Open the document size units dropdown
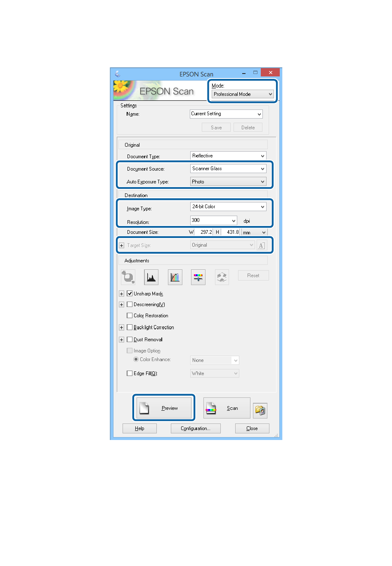The width and height of the screenshot is (392, 566). coord(255,232)
